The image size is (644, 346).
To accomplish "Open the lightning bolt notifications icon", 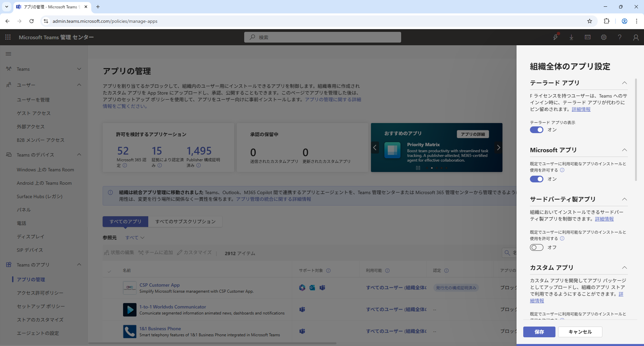I will point(555,37).
